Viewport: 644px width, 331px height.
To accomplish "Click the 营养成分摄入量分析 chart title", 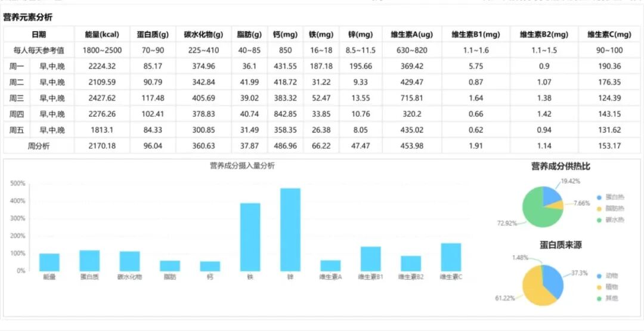I will tap(242, 166).
